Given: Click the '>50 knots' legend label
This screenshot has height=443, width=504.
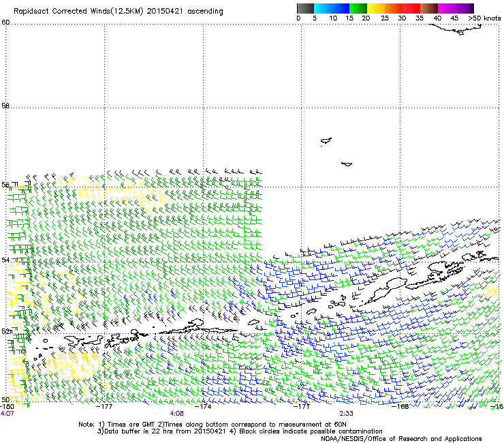Looking at the screenshot, I should (484, 18).
